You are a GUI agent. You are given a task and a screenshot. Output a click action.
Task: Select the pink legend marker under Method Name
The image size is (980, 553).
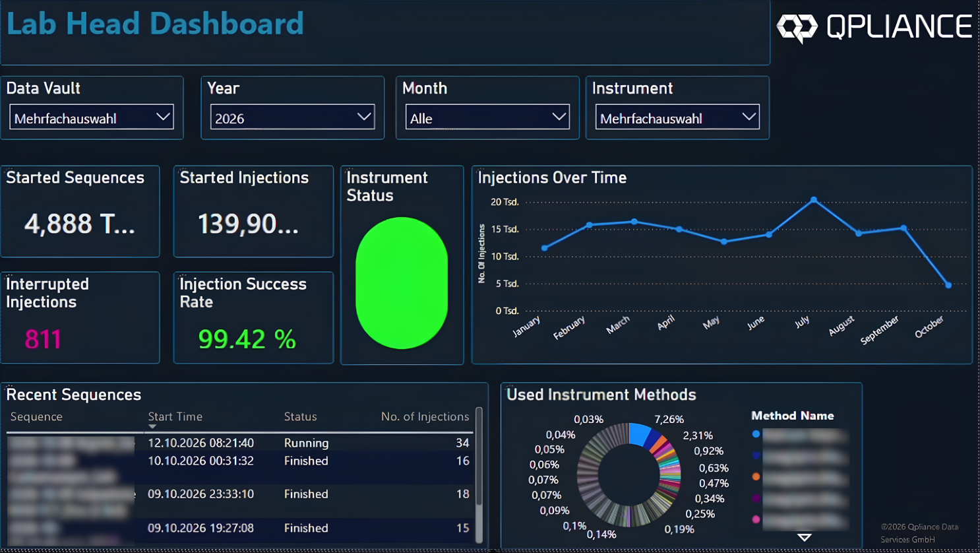pos(756,519)
